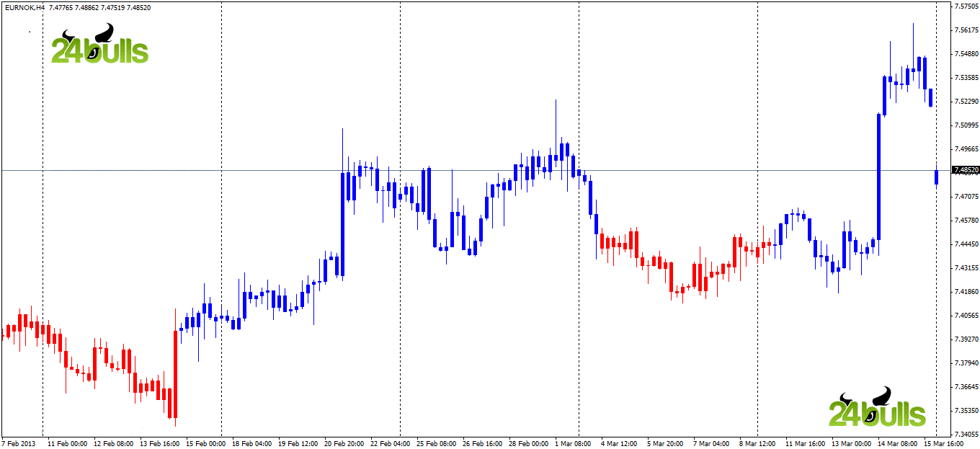The width and height of the screenshot is (980, 449).
Task: Select the 5 Mar 20:00 time label
Action: (x=665, y=444)
